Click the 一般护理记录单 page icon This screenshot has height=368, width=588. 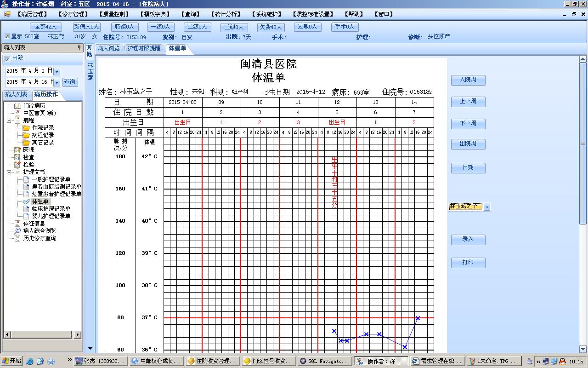tap(26, 179)
